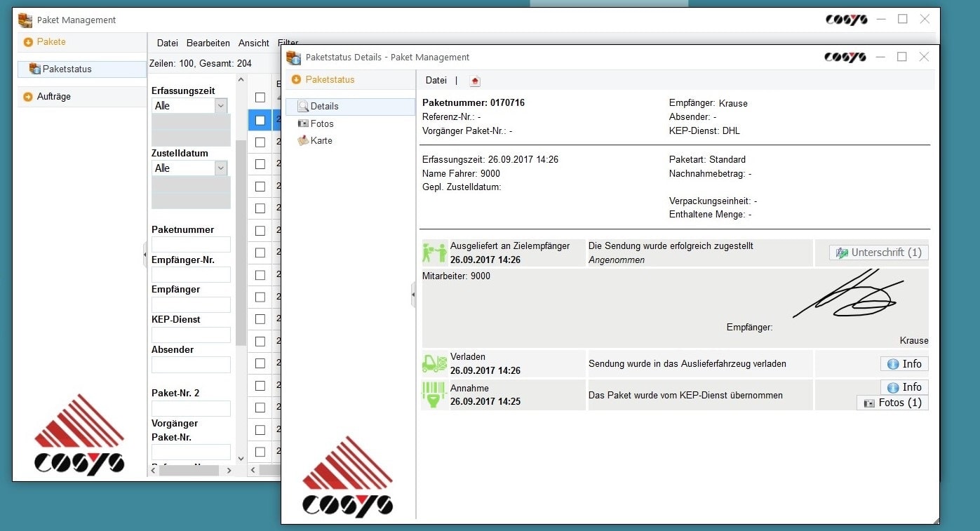
Task: Click the italic 'Angenommen' status text
Action: point(617,260)
